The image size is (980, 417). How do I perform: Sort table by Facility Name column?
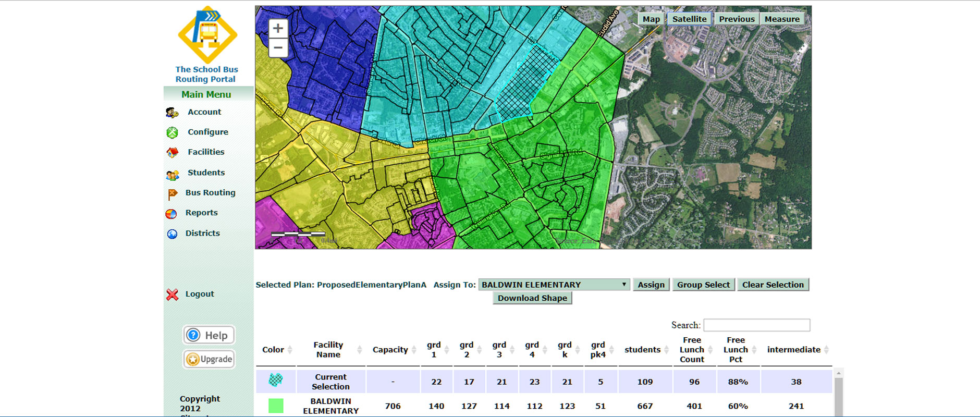[x=331, y=350]
